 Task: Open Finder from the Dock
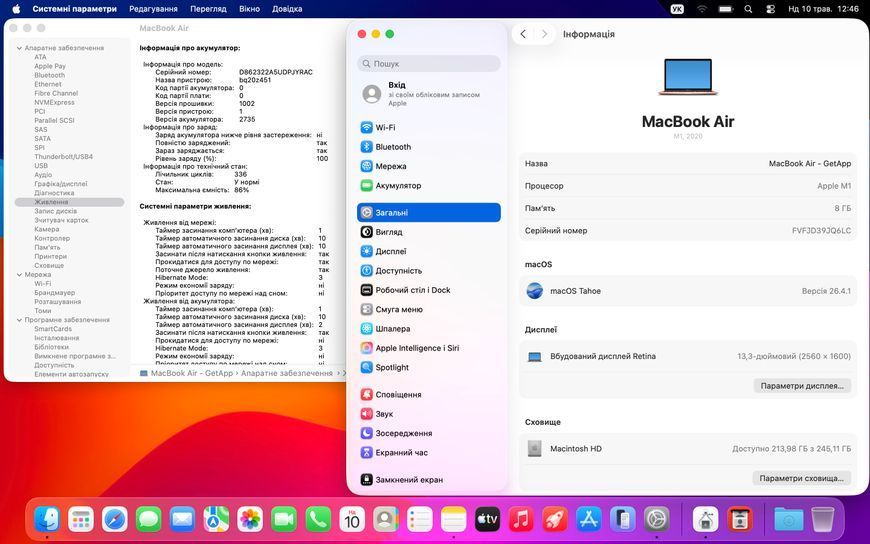48,520
